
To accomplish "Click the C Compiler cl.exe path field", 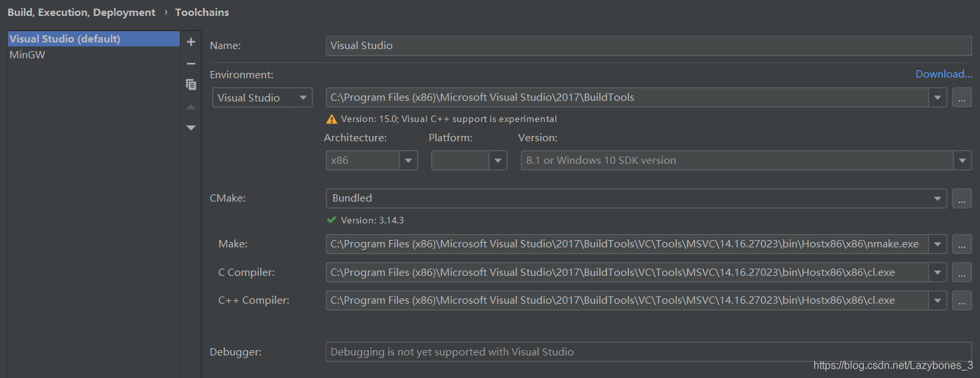I will coord(627,273).
